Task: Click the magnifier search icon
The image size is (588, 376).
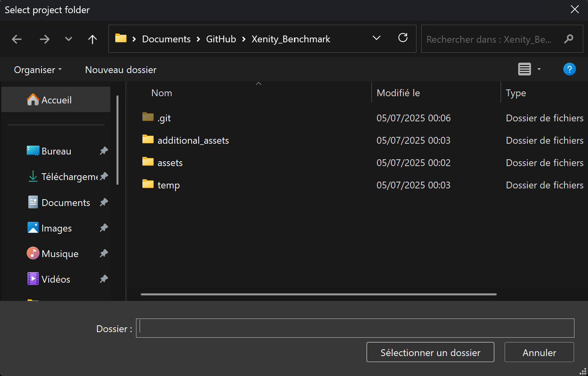Action: point(569,39)
